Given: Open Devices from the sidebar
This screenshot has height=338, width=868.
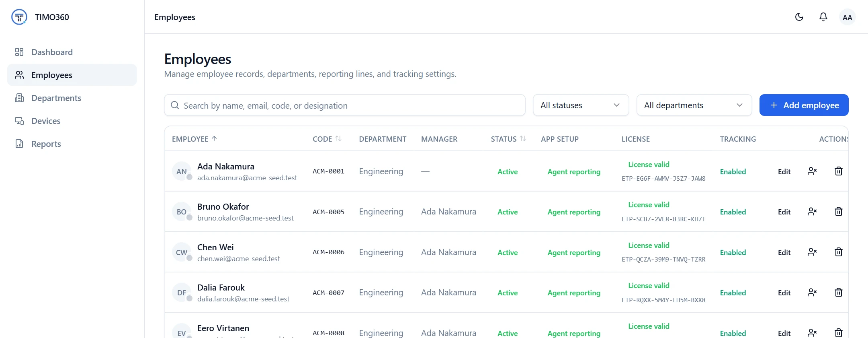Looking at the screenshot, I should [x=72, y=121].
